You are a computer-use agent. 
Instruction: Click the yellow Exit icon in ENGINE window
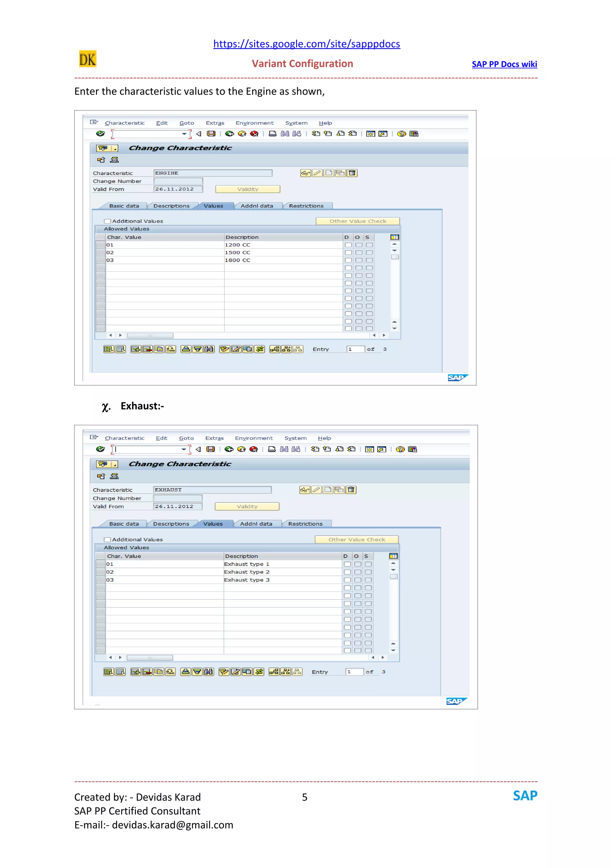[242, 134]
